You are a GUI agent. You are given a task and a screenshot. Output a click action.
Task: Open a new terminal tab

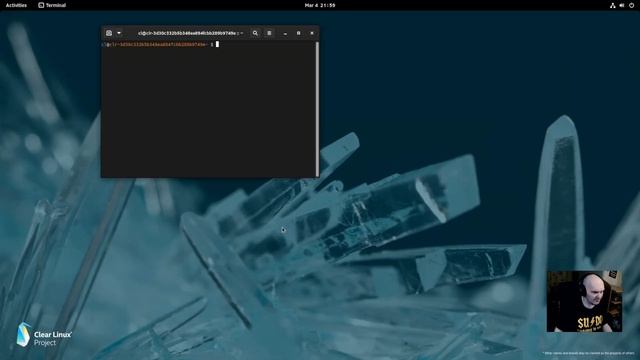click(109, 33)
